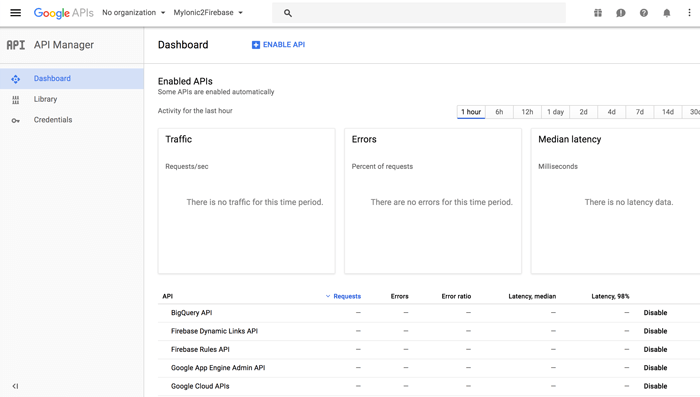Select the 6h time range
700x397 pixels.
coord(499,112)
